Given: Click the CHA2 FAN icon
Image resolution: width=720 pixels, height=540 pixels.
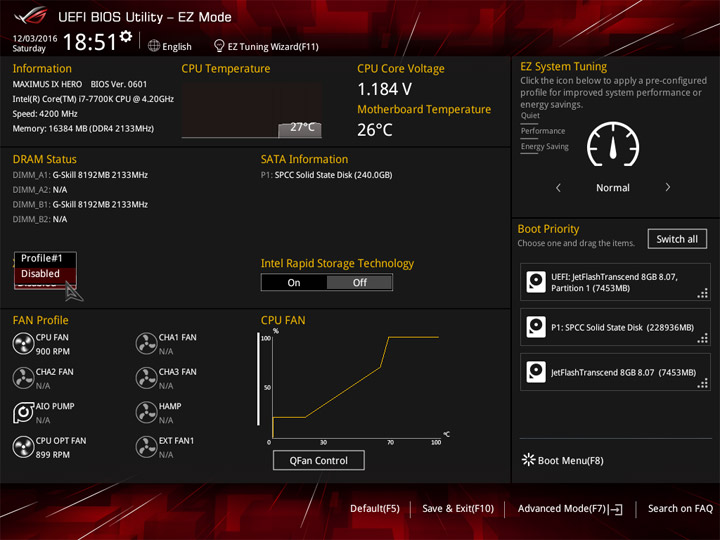Looking at the screenshot, I should point(23,378).
